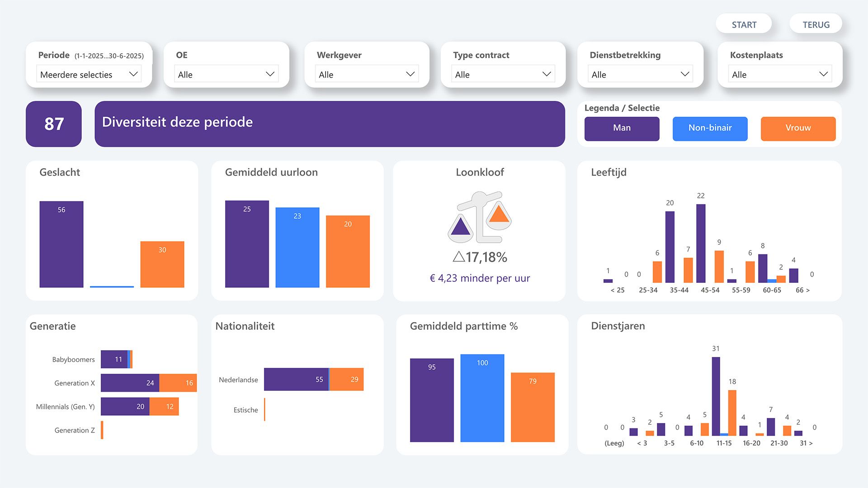Select the blue bar in Gemiddeld uurloon
This screenshot has width=868, height=488.
pos(297,248)
